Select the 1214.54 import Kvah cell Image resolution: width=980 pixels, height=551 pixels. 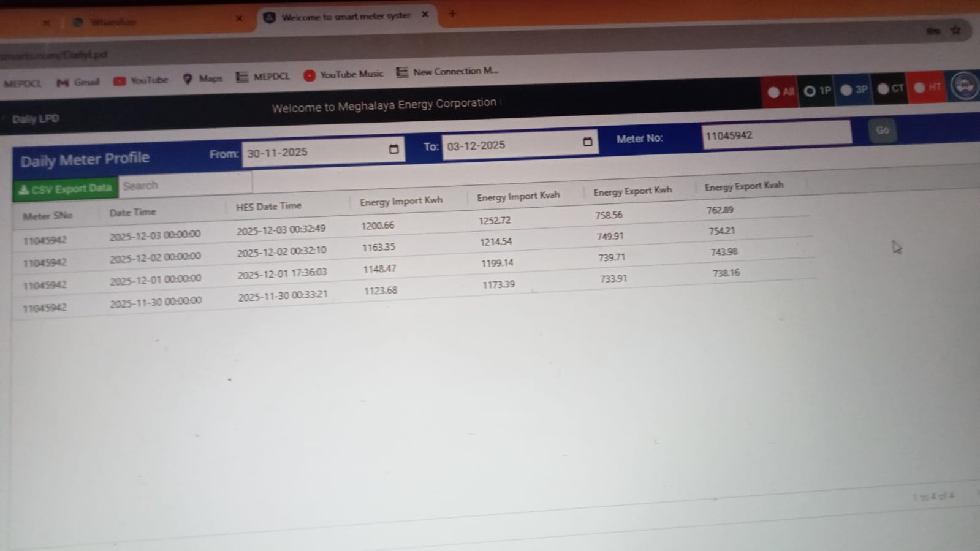pyautogui.click(x=495, y=241)
